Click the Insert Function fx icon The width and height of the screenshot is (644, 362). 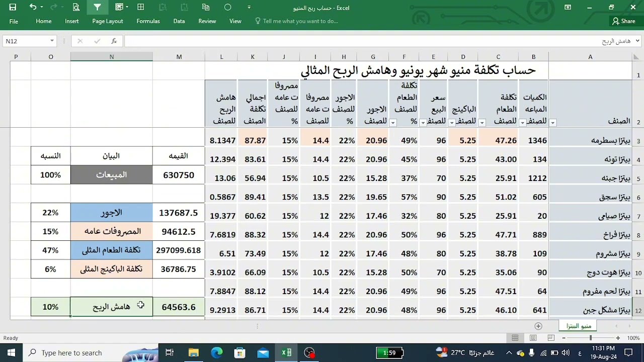(114, 41)
